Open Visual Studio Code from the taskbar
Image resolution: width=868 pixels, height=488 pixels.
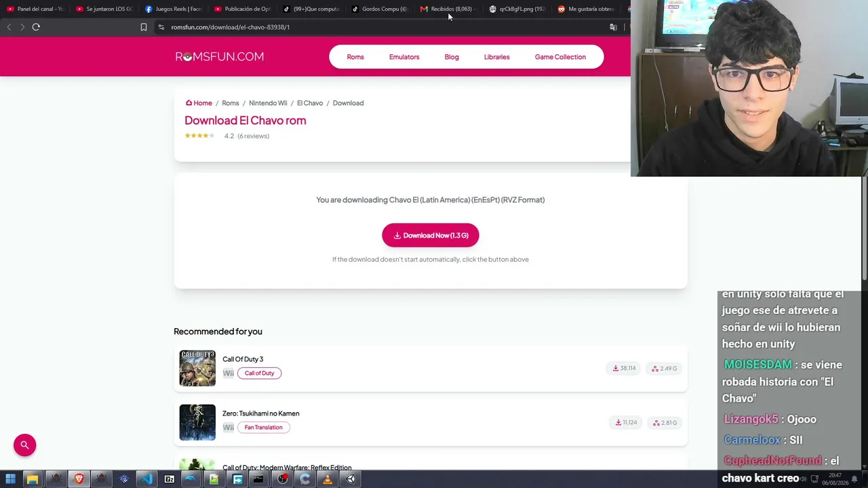(x=146, y=479)
